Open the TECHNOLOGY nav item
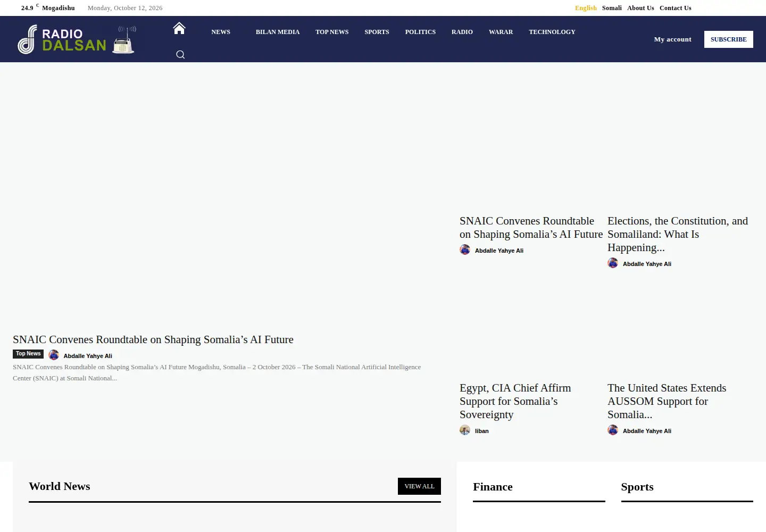This screenshot has height=532, width=766. click(552, 32)
